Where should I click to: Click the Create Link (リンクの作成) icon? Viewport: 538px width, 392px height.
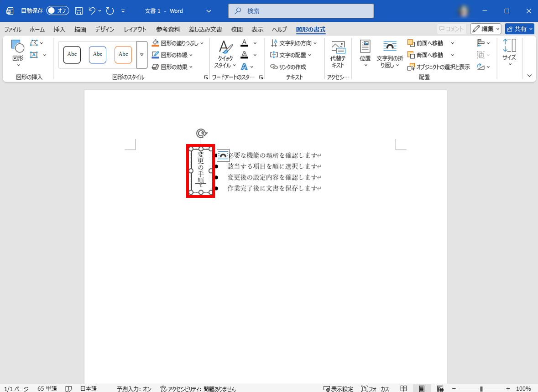click(x=288, y=67)
